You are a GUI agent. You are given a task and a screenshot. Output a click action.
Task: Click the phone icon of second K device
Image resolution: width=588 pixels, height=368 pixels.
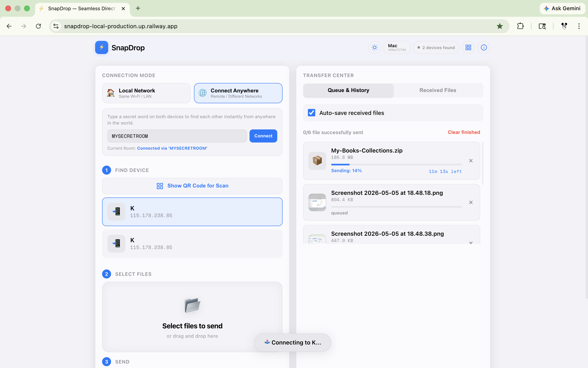(116, 244)
